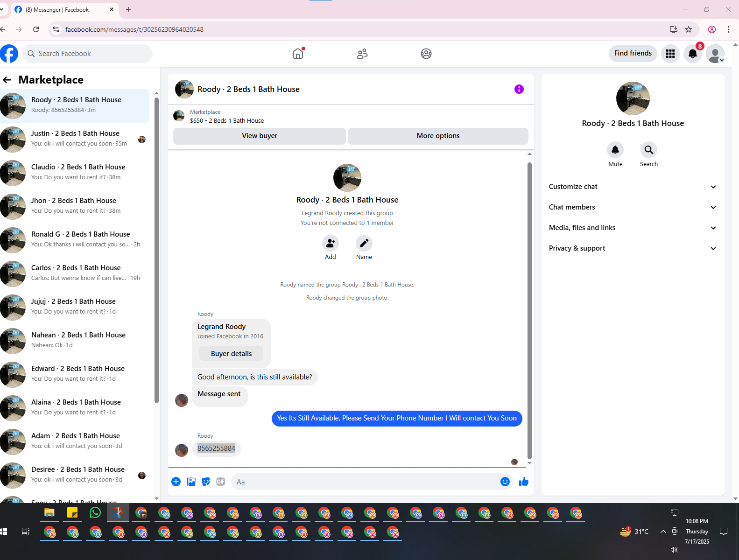Screen dimensions: 739x560
Task: Open Chrome's three-dot menu
Action: point(728,29)
